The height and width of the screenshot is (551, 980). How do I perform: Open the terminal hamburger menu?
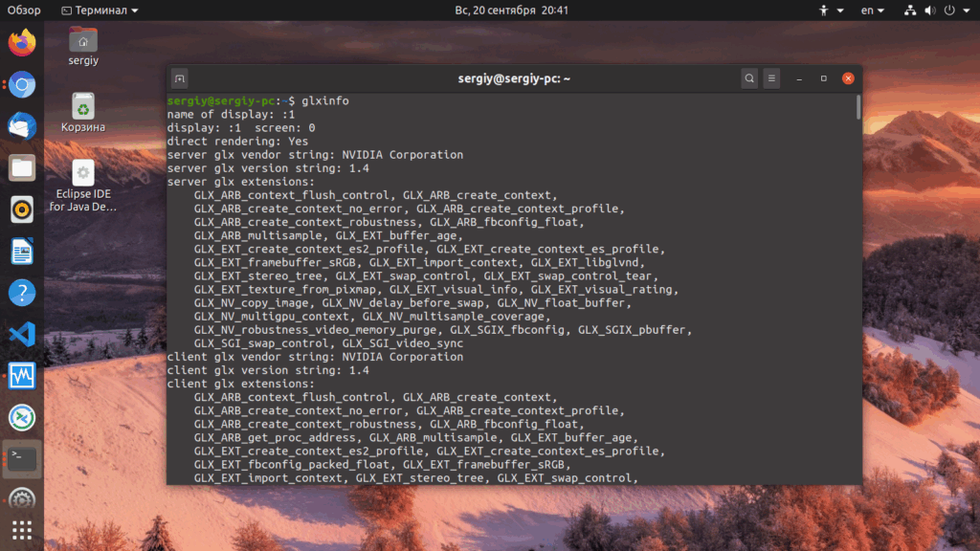click(772, 78)
